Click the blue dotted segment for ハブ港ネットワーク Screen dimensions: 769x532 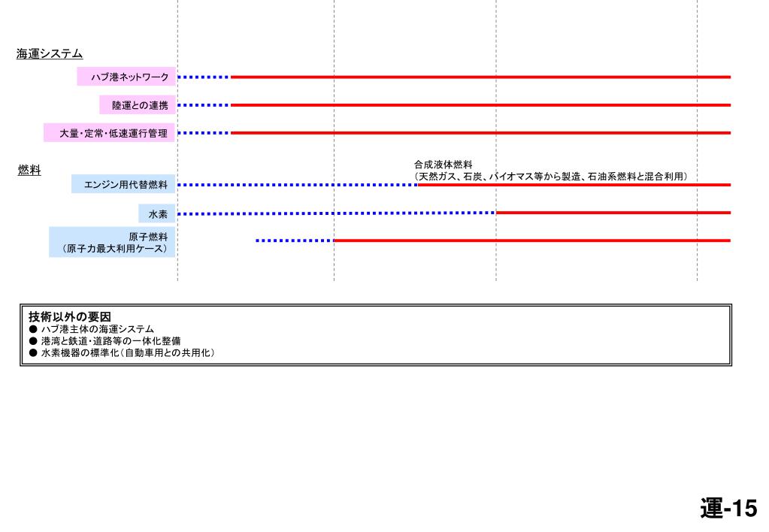tap(204, 77)
